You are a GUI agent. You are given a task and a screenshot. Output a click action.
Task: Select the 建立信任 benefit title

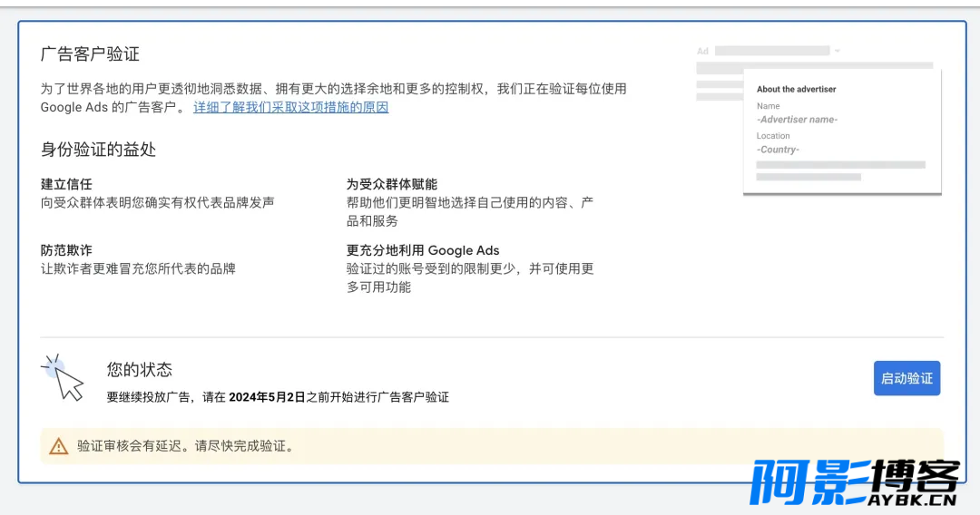point(66,184)
